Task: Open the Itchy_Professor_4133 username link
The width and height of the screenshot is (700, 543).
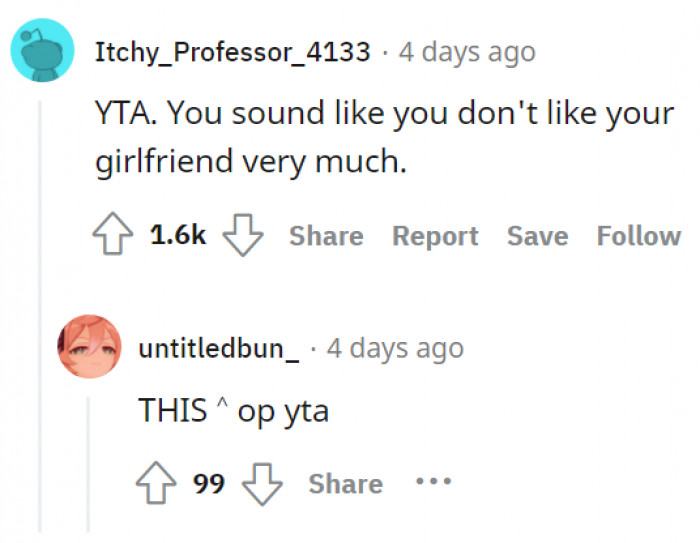Action: click(232, 51)
